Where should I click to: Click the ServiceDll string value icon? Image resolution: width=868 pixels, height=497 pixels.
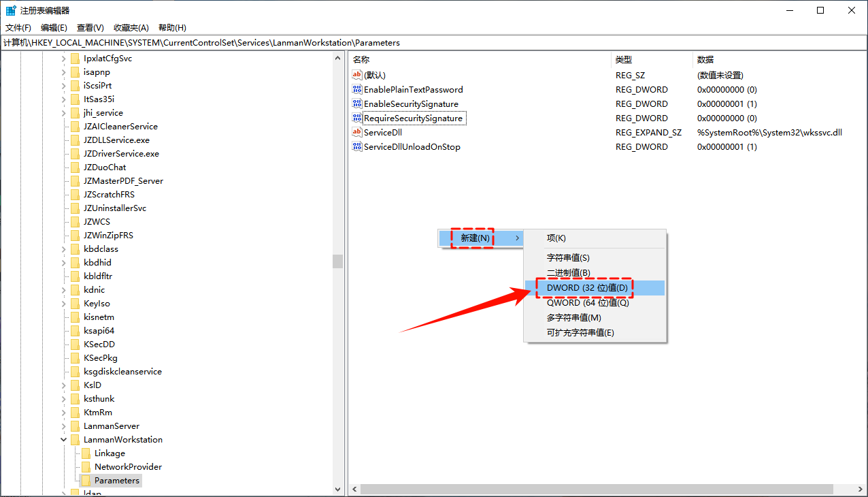(357, 132)
